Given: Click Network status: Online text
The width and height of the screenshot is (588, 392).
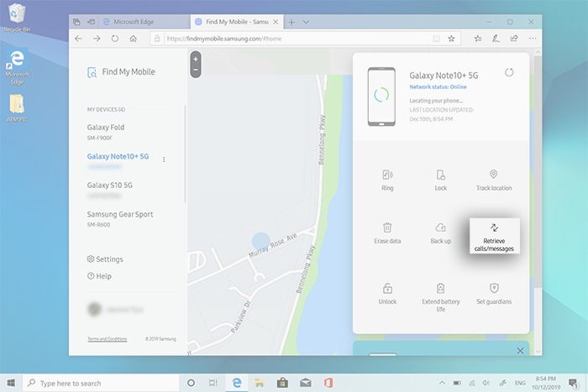Looking at the screenshot, I should pyautogui.click(x=438, y=87).
